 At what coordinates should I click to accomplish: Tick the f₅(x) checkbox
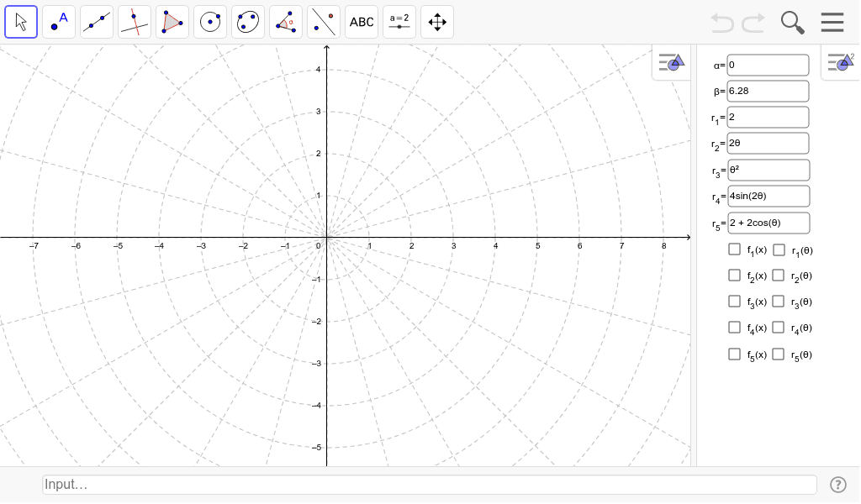coord(734,354)
